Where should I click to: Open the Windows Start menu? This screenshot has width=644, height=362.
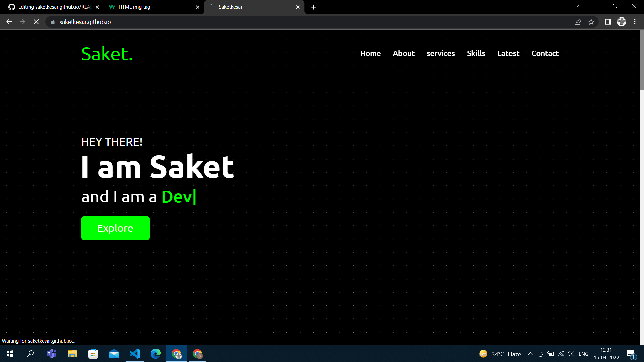(x=10, y=354)
